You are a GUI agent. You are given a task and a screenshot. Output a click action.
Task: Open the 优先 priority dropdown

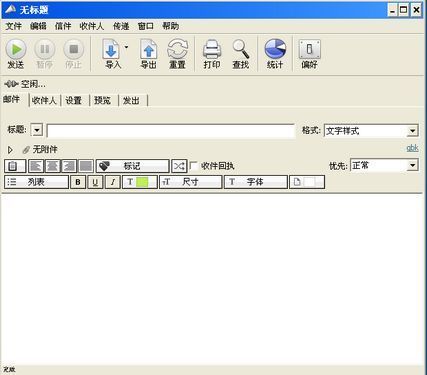(x=412, y=165)
